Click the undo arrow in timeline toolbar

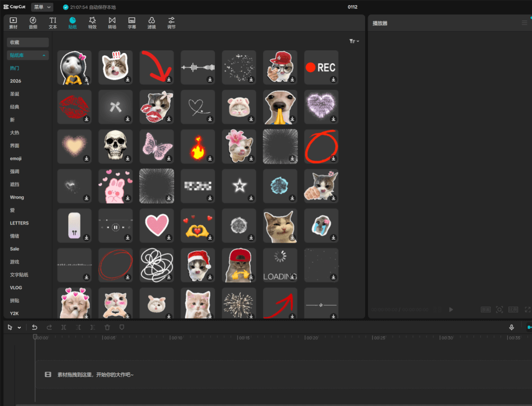click(x=34, y=327)
